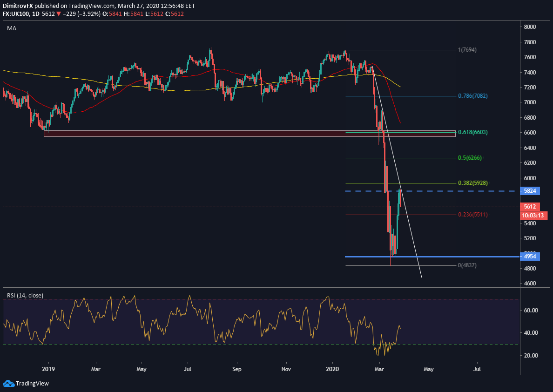Click the 8000 price axis value
The image size is (553, 392).
point(530,27)
